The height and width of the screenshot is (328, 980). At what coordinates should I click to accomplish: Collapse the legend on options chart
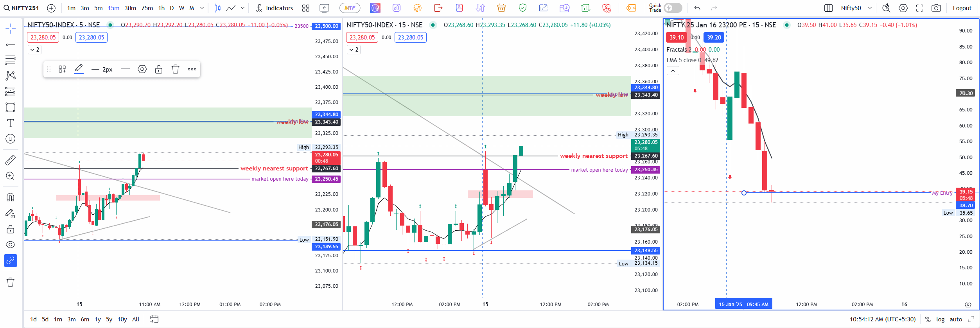click(673, 71)
